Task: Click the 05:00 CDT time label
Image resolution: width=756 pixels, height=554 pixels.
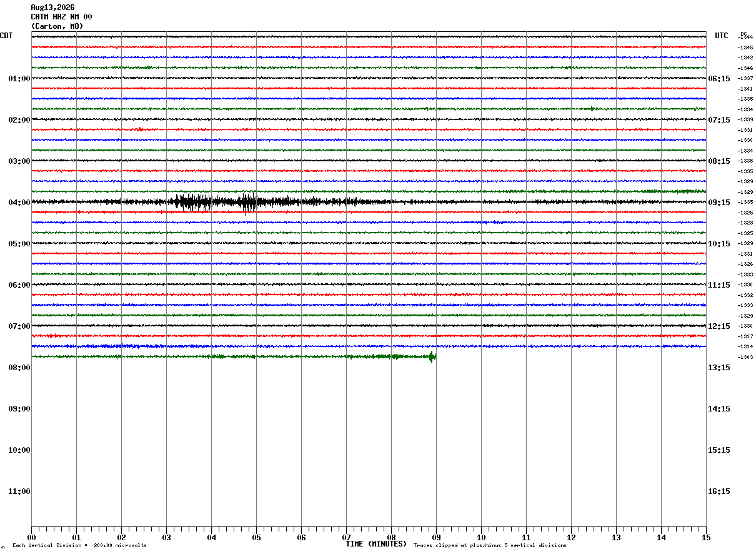Action: point(19,244)
